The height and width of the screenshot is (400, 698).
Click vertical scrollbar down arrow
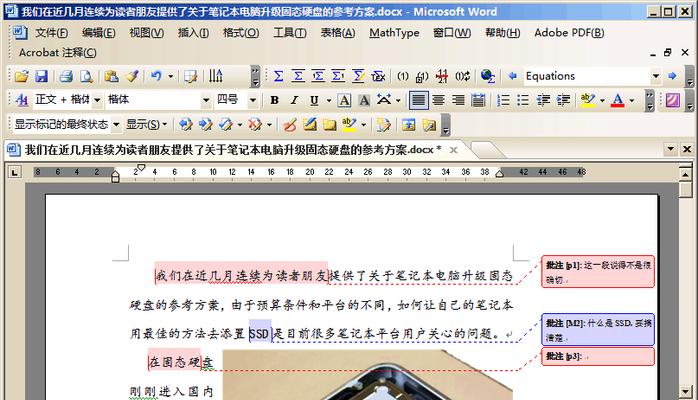(686, 392)
